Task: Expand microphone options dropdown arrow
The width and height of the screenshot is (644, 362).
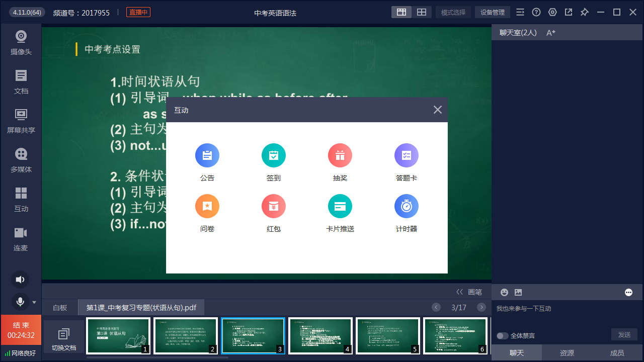Action: (x=34, y=302)
